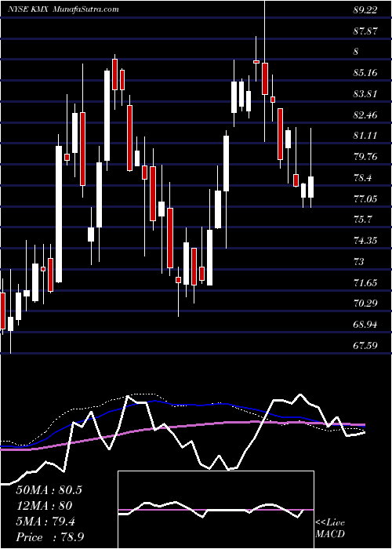392x549 pixels.
Task: Click the 81.11 price axis label
Action: pyautogui.click(x=365, y=136)
